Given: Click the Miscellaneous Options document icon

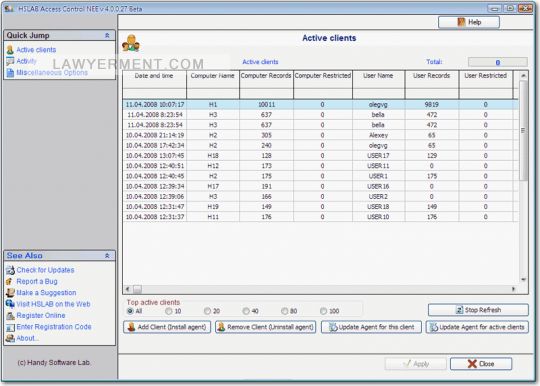Looking at the screenshot, I should [10, 73].
